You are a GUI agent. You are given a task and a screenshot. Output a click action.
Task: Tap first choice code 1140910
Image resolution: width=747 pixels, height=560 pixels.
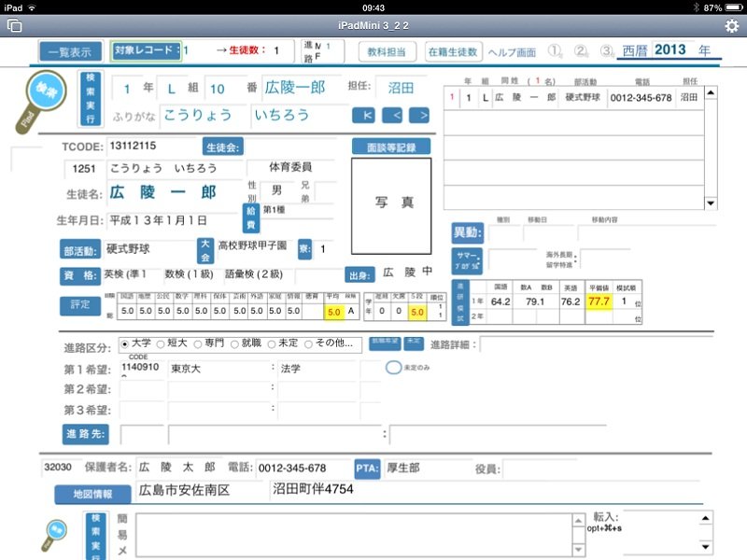tap(141, 368)
